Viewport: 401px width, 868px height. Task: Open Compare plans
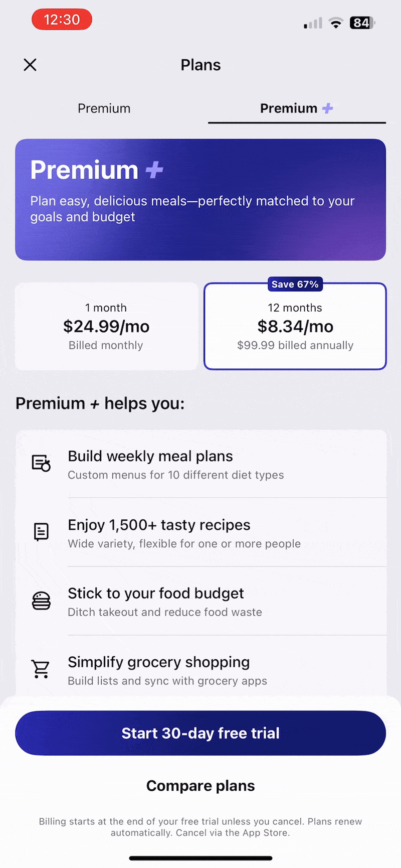tap(200, 786)
